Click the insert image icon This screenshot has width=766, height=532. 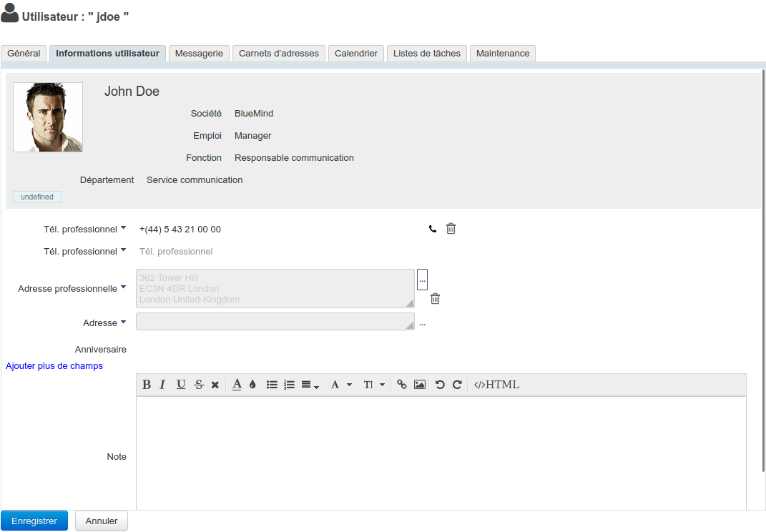coord(420,385)
